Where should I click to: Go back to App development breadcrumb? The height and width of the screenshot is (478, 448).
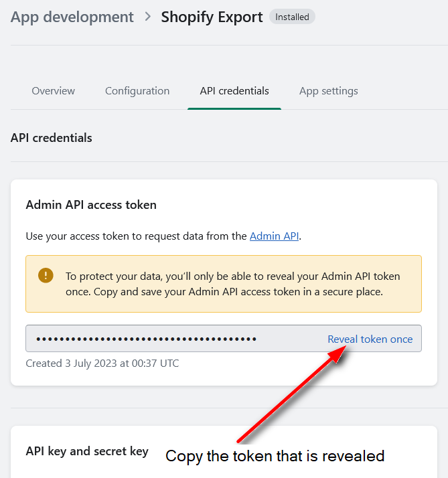[x=72, y=17]
